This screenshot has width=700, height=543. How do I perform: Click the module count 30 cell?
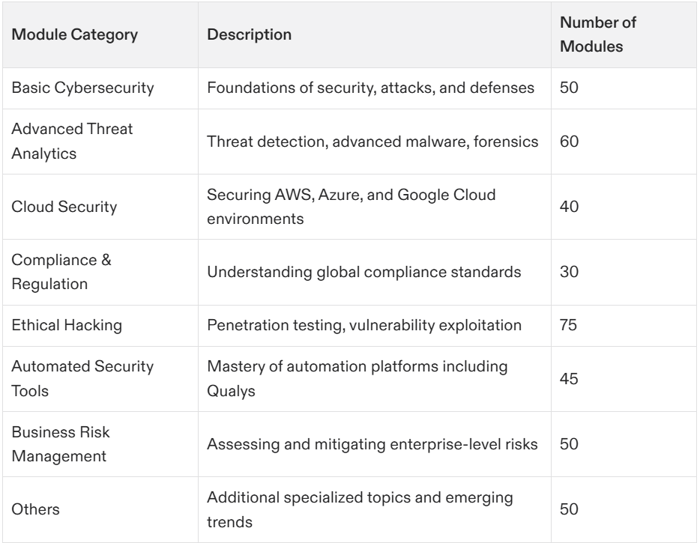coord(569,272)
